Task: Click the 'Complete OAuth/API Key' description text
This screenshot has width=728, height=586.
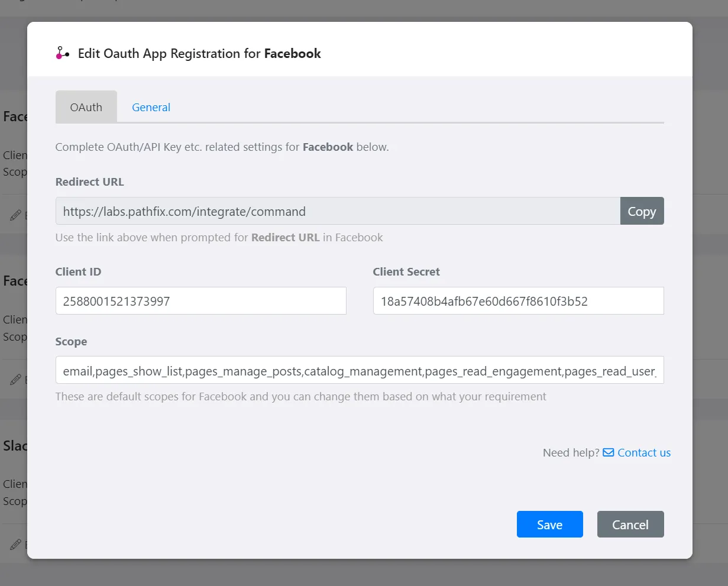Action: coord(222,147)
